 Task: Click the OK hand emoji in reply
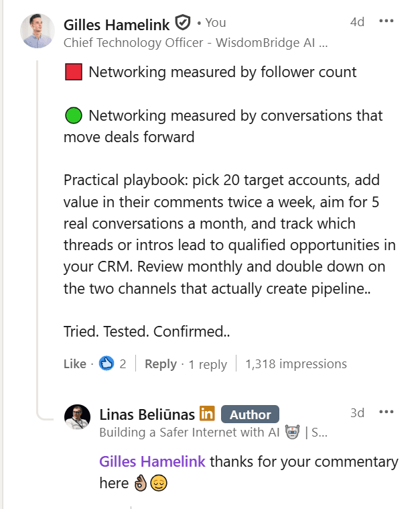[141, 483]
